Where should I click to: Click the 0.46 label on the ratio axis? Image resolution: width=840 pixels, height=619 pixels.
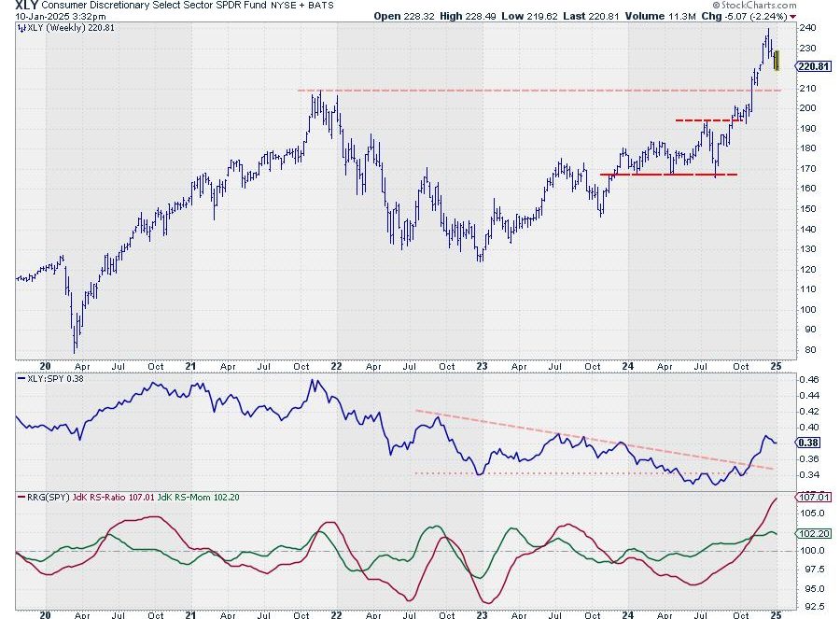pos(809,379)
